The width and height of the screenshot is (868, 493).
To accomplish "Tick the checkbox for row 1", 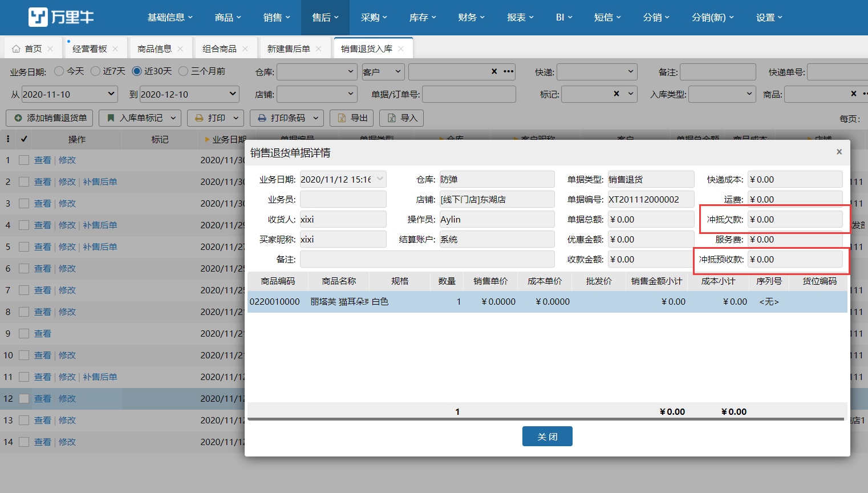I will coord(24,160).
